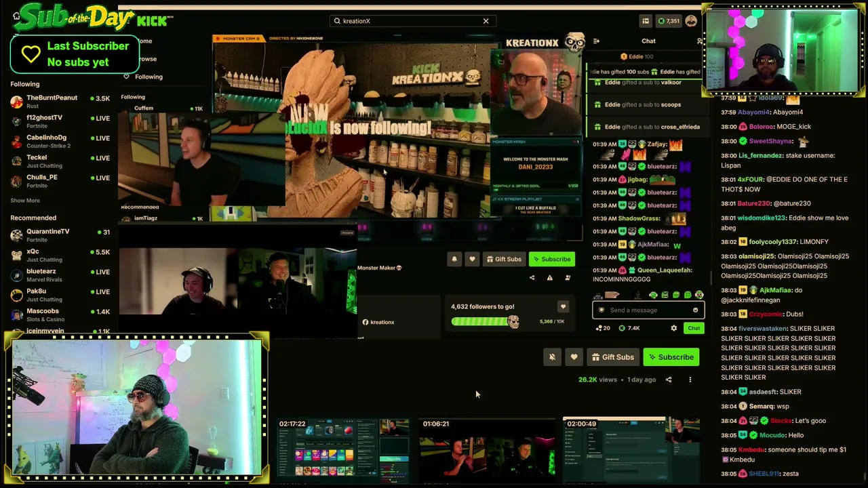The height and width of the screenshot is (488, 868).
Task: Open bluetearz Marvel Rivals channel
Action: (x=60, y=275)
